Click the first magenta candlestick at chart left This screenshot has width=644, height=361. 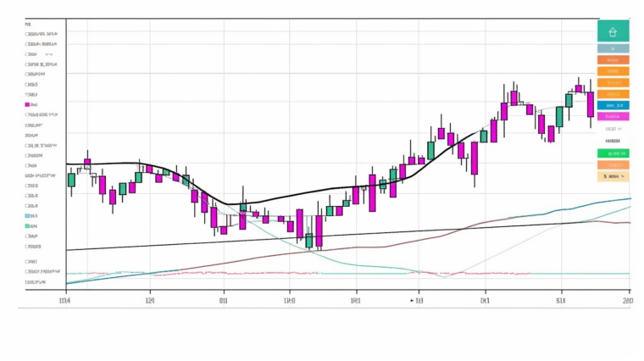pos(87,164)
